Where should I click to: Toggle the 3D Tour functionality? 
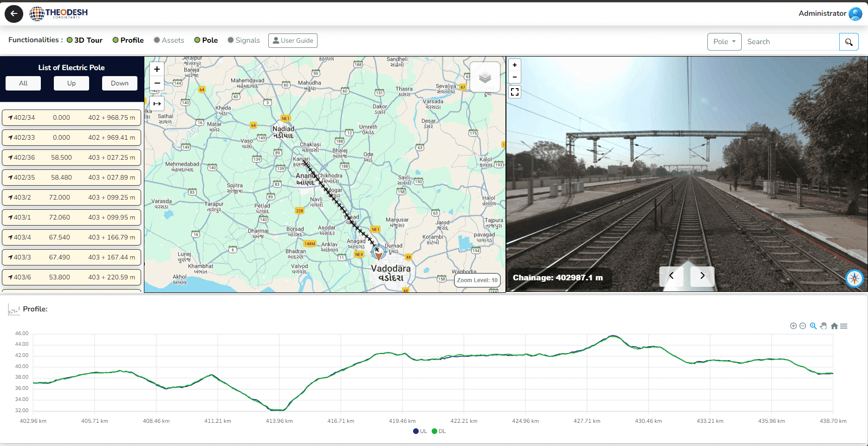pyautogui.click(x=84, y=40)
